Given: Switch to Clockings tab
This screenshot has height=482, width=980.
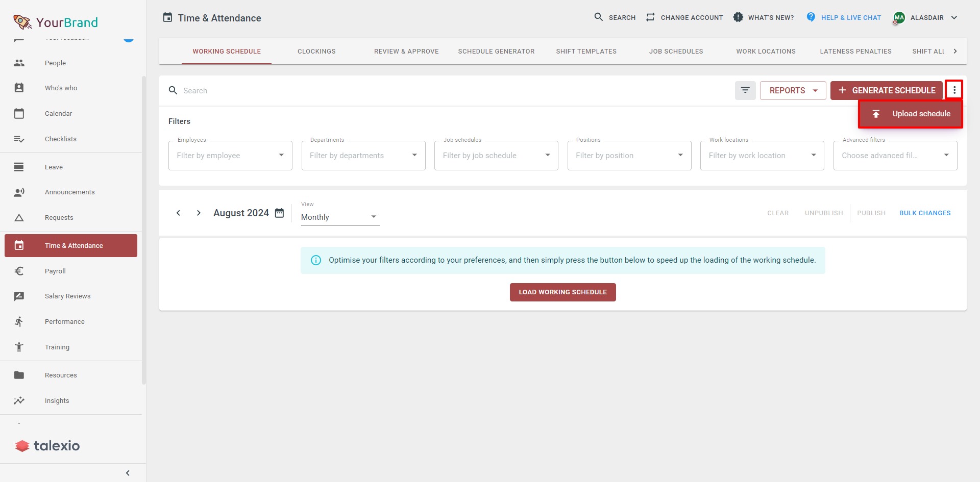Looking at the screenshot, I should point(316,51).
